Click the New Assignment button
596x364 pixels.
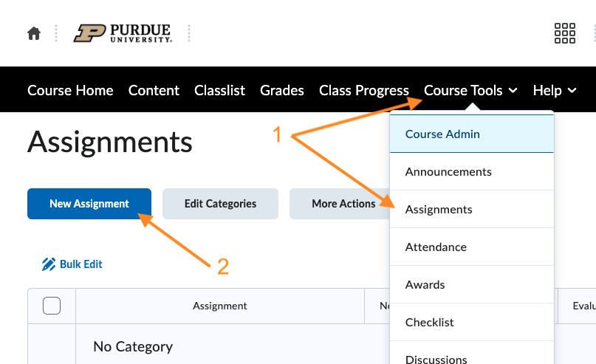tap(89, 204)
